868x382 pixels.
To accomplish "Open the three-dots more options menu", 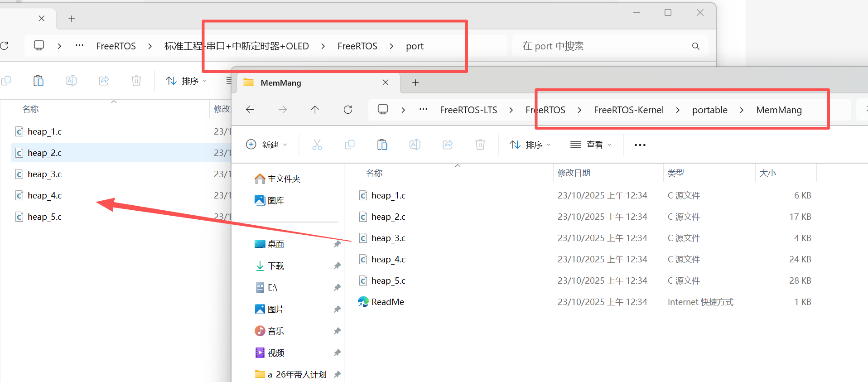I will 640,145.
